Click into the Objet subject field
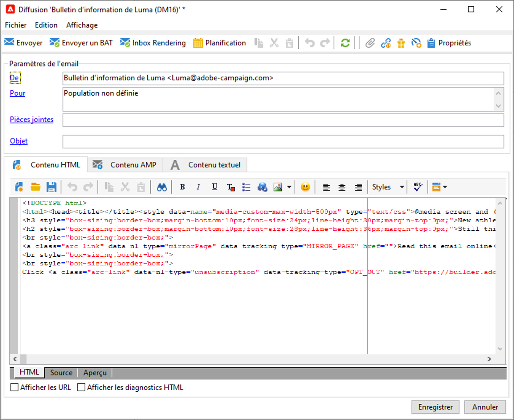Image resolution: width=514 pixels, height=420 pixels. click(283, 141)
